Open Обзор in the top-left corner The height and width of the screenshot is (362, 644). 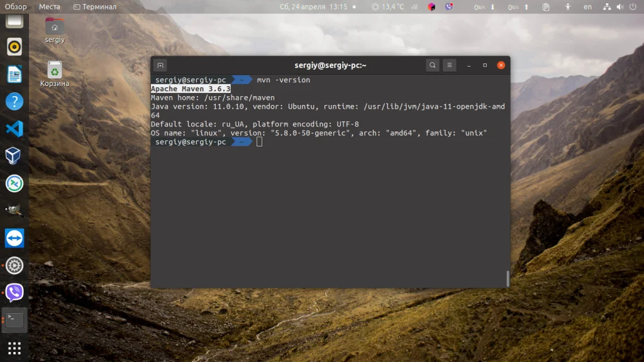click(15, 7)
